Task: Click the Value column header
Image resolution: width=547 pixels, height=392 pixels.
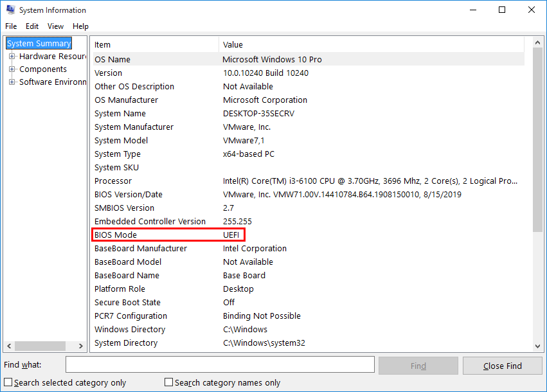Action: pos(372,44)
